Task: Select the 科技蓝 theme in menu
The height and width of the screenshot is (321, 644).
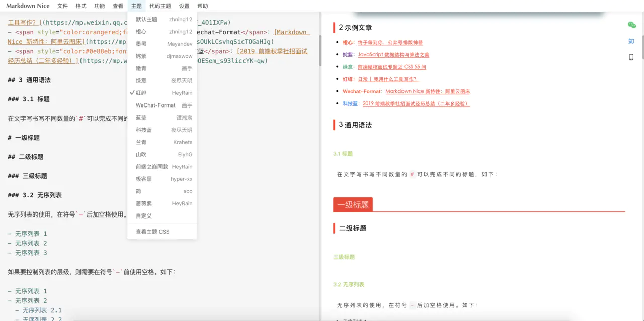Action: coord(162,130)
